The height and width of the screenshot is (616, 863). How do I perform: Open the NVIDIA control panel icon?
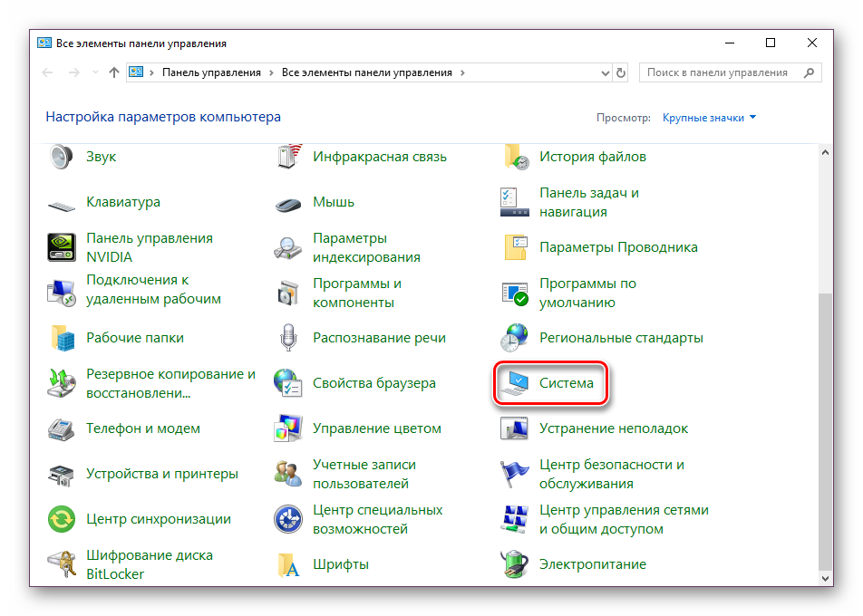(x=61, y=247)
